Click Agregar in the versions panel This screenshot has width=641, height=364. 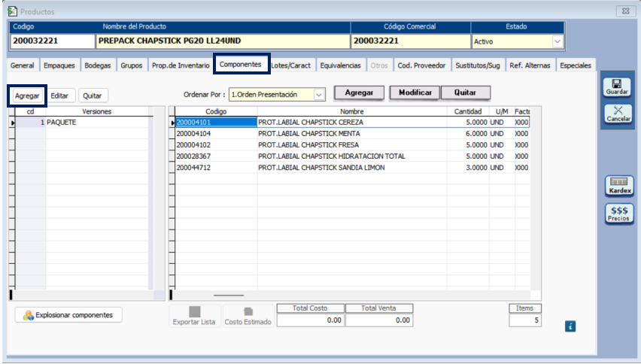coord(27,96)
